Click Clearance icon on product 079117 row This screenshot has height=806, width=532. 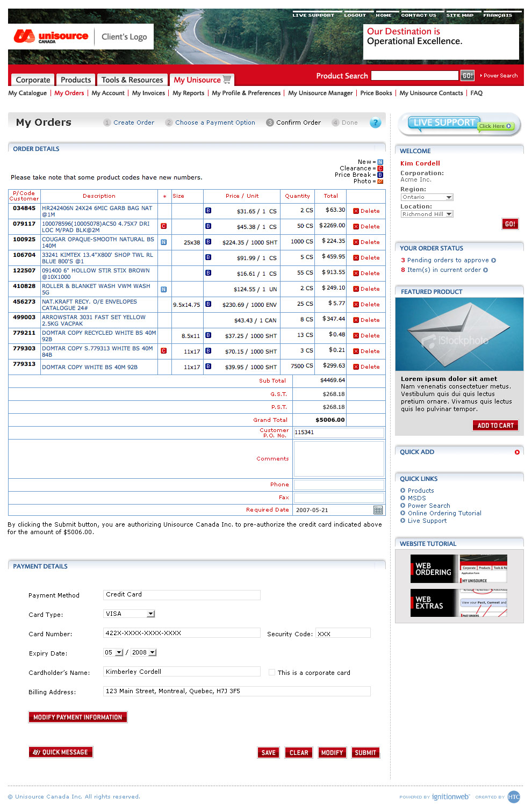click(x=164, y=226)
